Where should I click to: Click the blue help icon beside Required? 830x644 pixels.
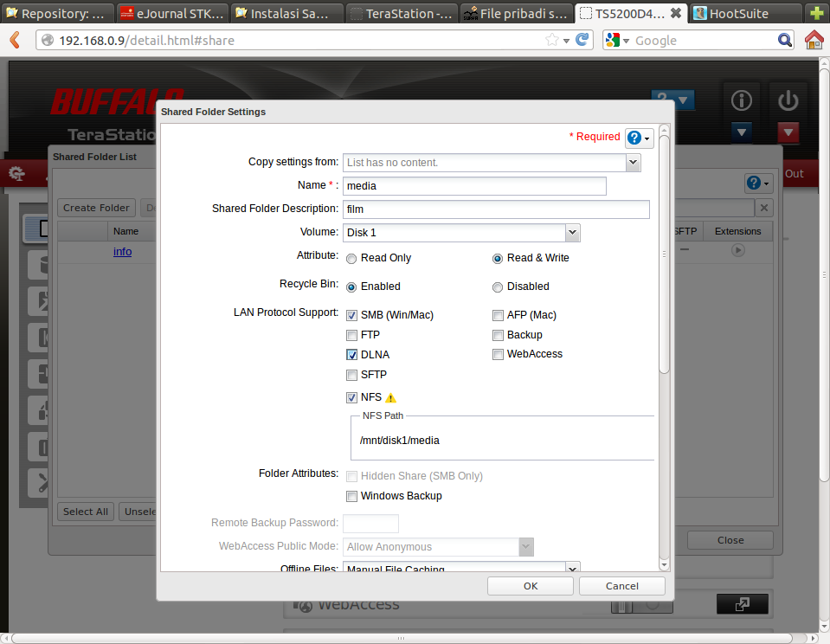(x=634, y=138)
